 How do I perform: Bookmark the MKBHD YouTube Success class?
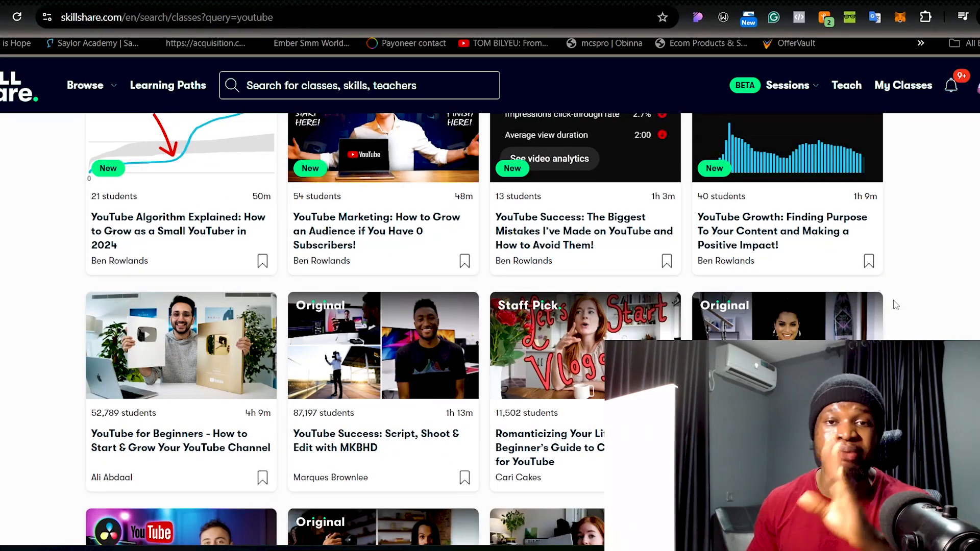coord(464,478)
